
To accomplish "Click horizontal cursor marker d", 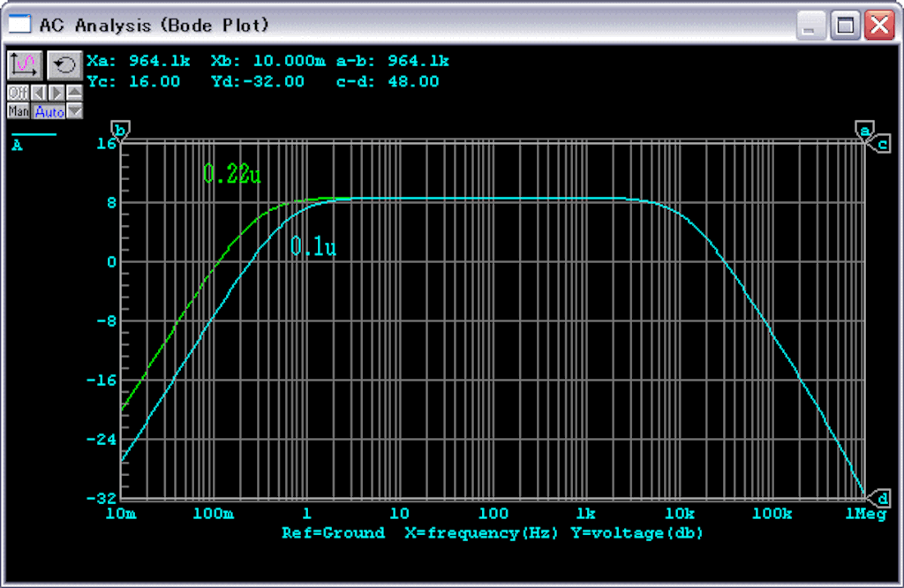I will coord(880,497).
